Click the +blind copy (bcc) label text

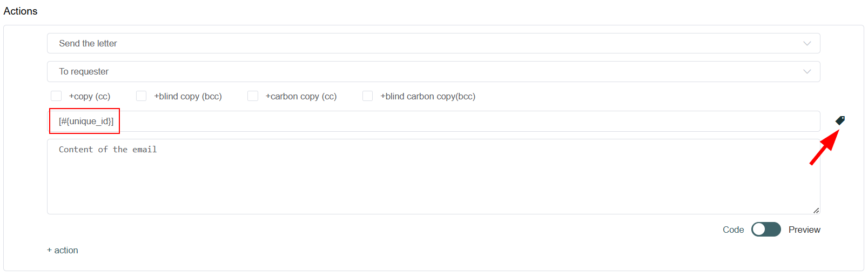(188, 96)
